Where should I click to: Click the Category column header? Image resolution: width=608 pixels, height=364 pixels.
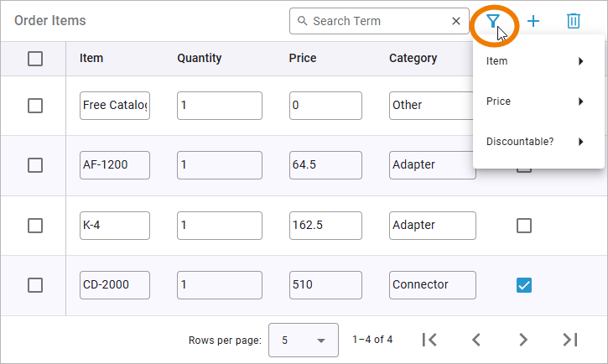click(x=413, y=59)
